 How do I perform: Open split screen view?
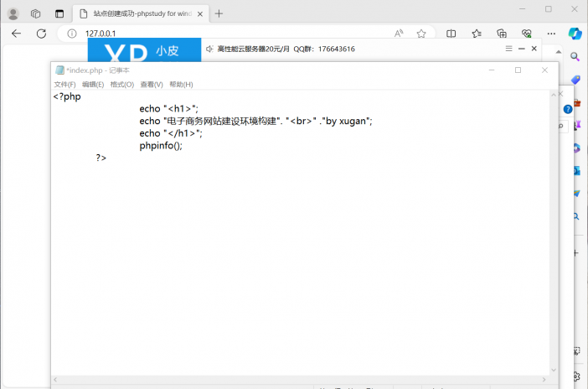click(x=451, y=34)
